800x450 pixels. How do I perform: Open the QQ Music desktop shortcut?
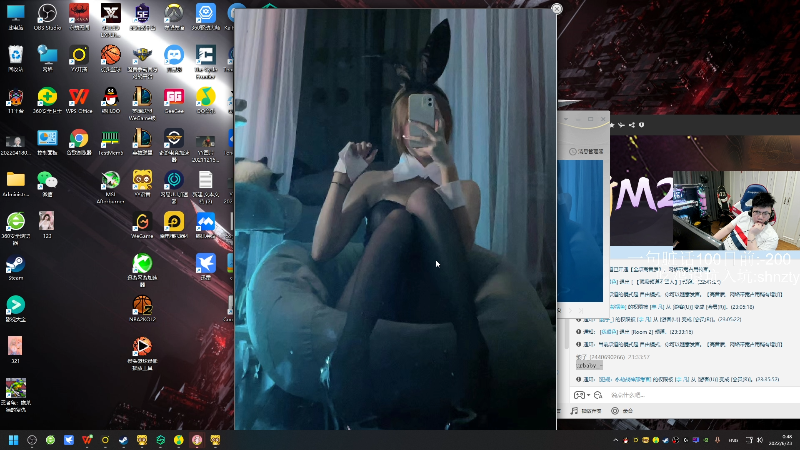pos(206,100)
